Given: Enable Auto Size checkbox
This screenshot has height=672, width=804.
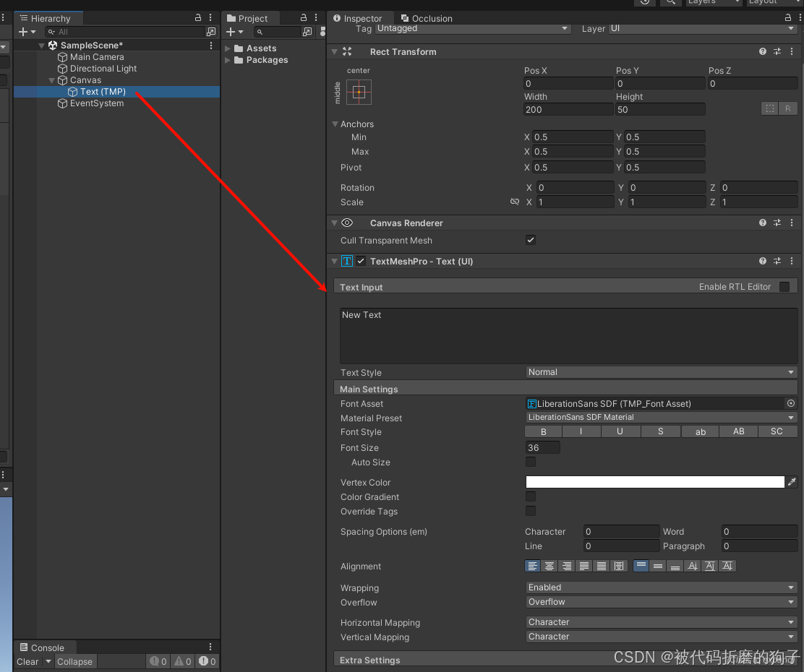Looking at the screenshot, I should pos(531,462).
